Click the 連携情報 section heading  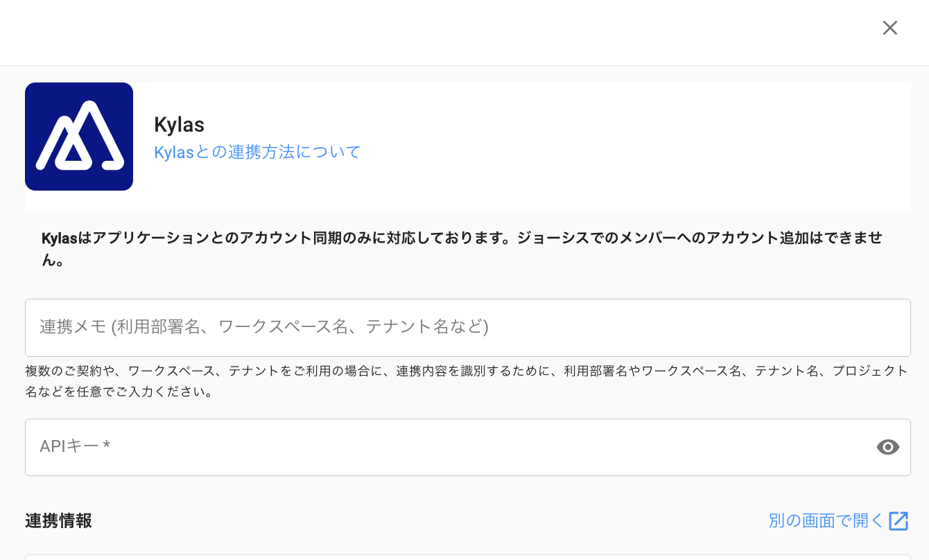[58, 521]
